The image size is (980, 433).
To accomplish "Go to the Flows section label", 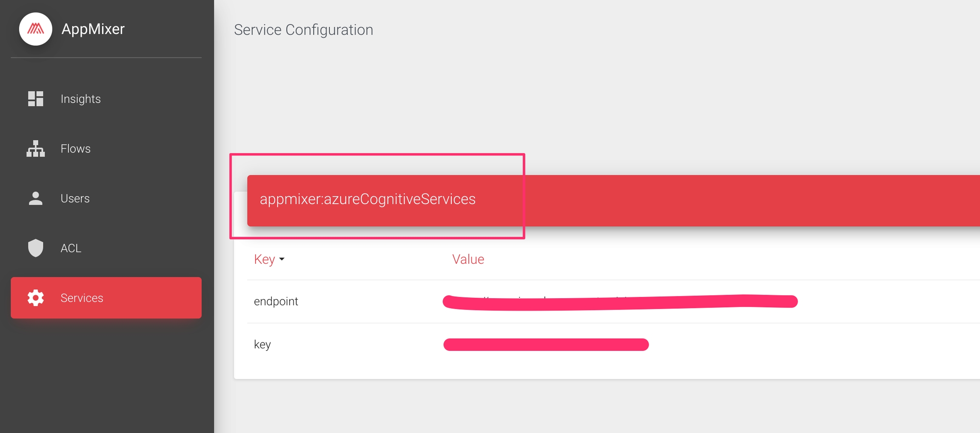I will [75, 148].
